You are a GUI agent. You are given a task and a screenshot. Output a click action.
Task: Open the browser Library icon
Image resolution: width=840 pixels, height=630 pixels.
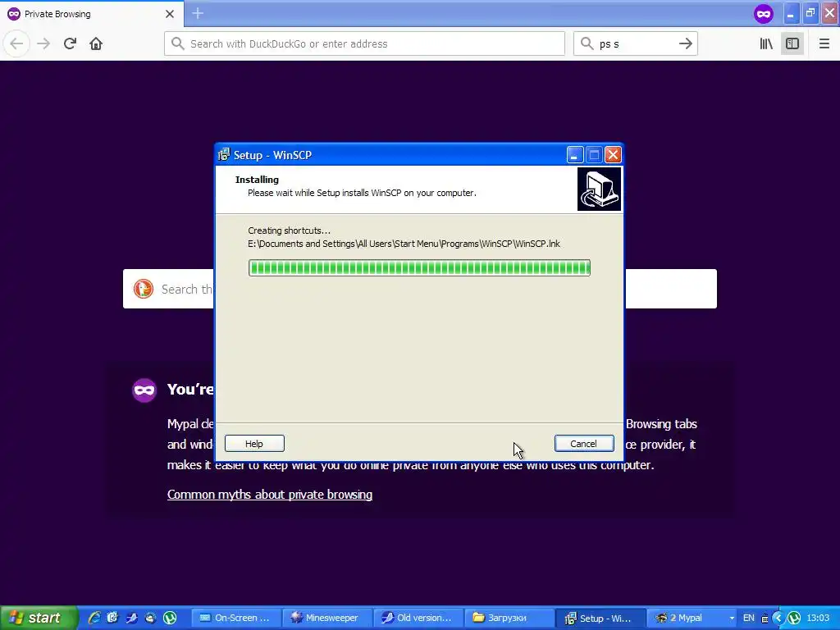pyautogui.click(x=766, y=44)
